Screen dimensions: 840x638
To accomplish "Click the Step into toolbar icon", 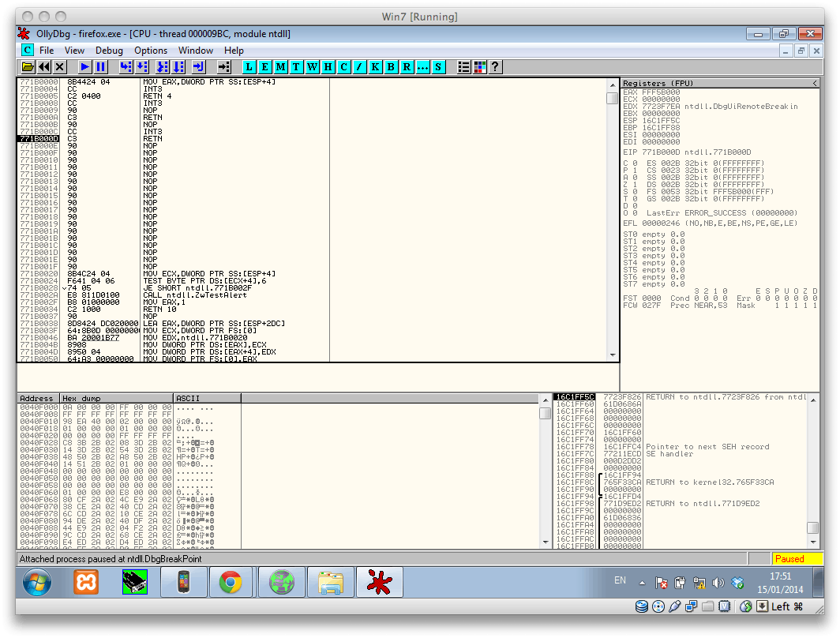I will tap(126, 67).
